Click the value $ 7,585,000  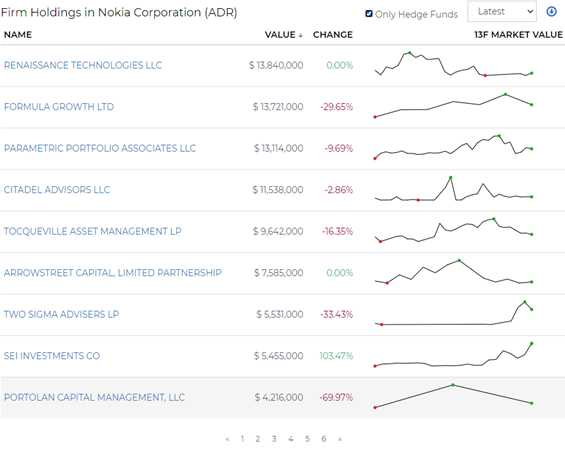279,273
